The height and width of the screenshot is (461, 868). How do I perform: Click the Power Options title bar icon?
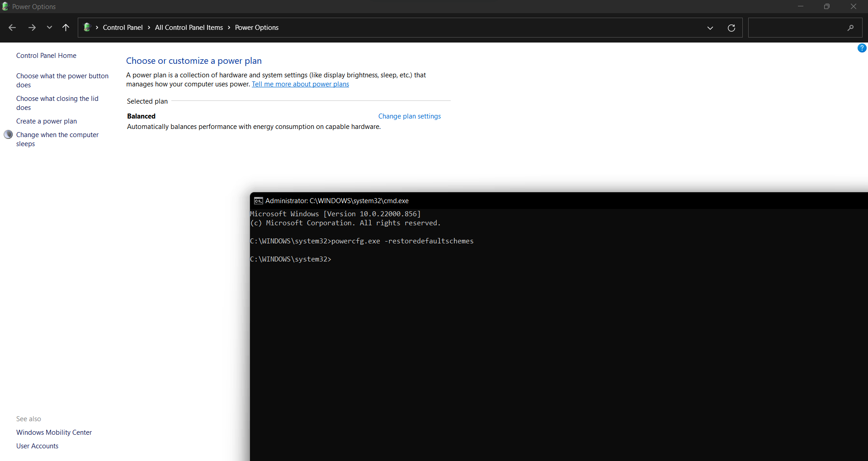point(5,6)
